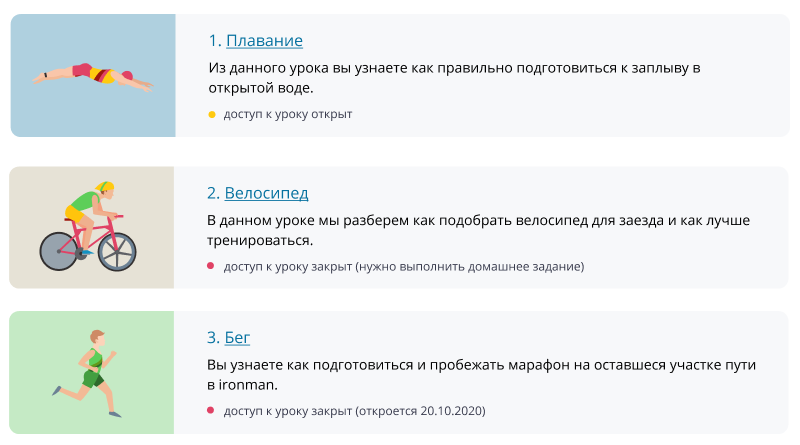800x445 pixels.
Task: Click the bicycle lesson description text
Action: coord(479,230)
